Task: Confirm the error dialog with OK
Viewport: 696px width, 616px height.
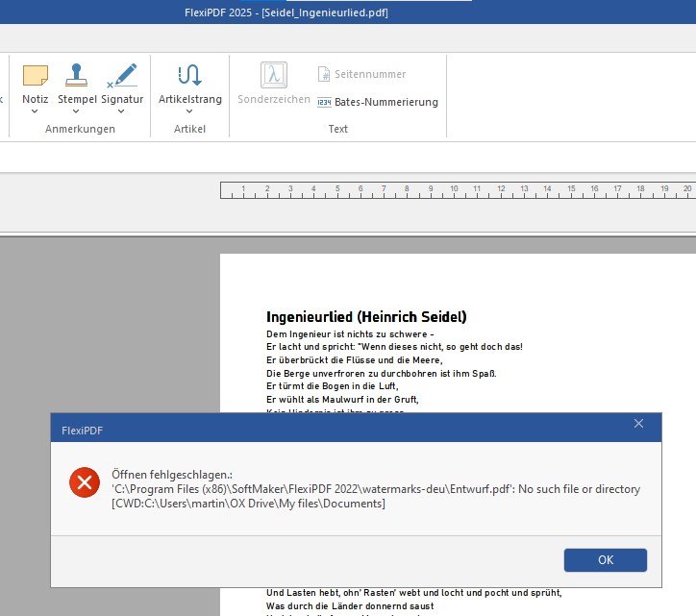Action: [606, 560]
